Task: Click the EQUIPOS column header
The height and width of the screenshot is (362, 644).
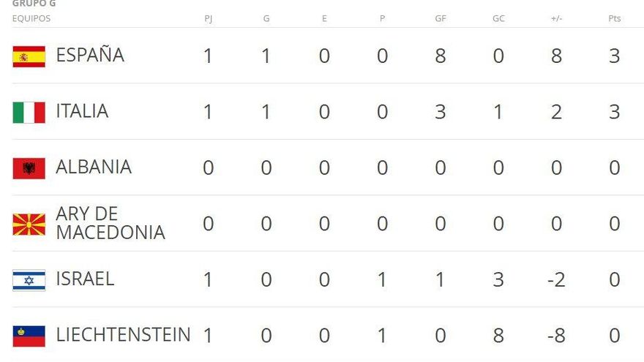Action: (x=31, y=18)
